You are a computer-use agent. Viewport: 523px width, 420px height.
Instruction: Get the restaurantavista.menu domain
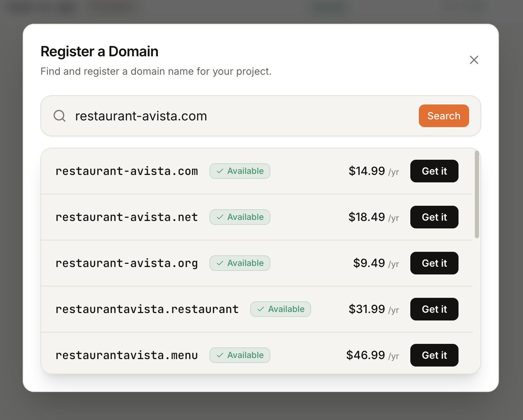(434, 355)
